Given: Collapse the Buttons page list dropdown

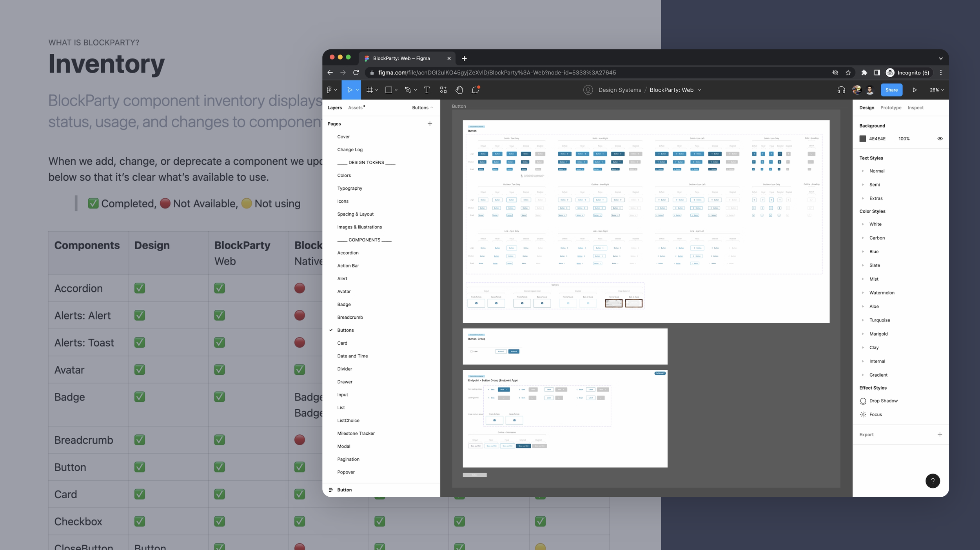Looking at the screenshot, I should (423, 108).
